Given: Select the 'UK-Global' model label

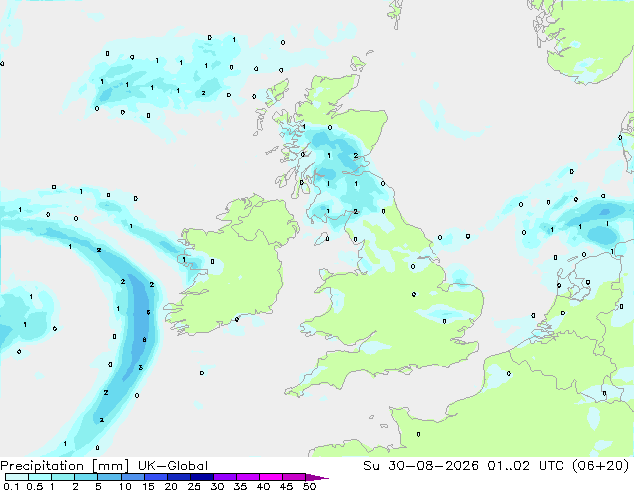Looking at the screenshot, I should [173, 466].
